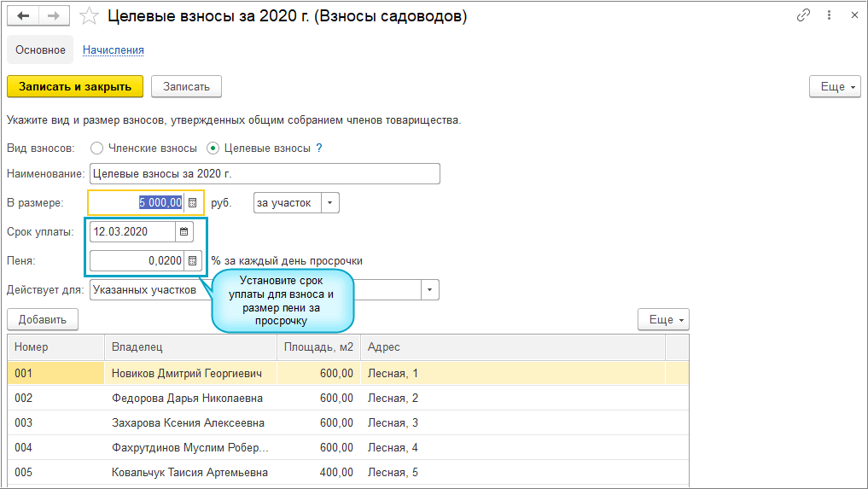868x489 pixels.
Task: Open calculator for the penalty field
Action: (193, 260)
